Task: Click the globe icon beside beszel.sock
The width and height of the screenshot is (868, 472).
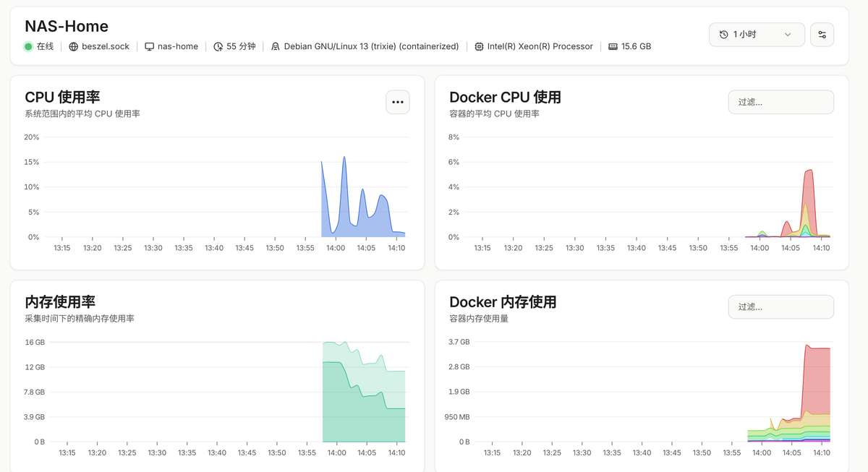Action: pyautogui.click(x=74, y=46)
